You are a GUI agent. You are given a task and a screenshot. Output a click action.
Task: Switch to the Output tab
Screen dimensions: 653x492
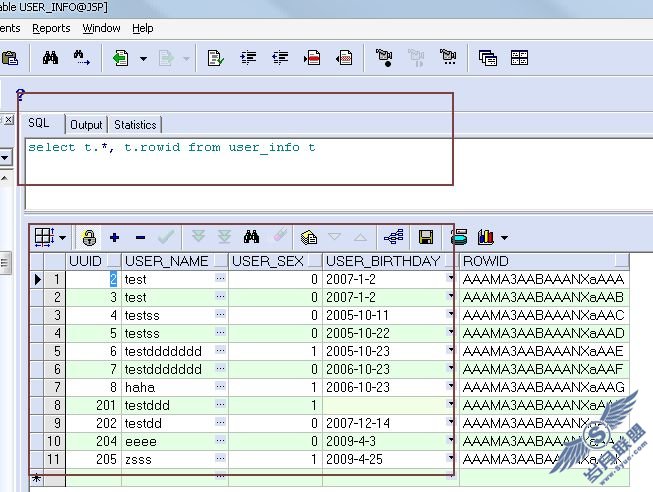(86, 125)
